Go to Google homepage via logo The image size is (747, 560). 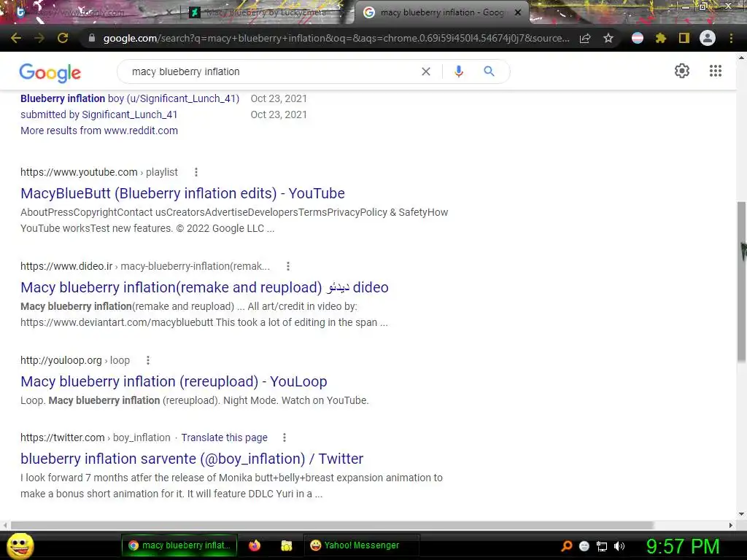[x=50, y=72]
